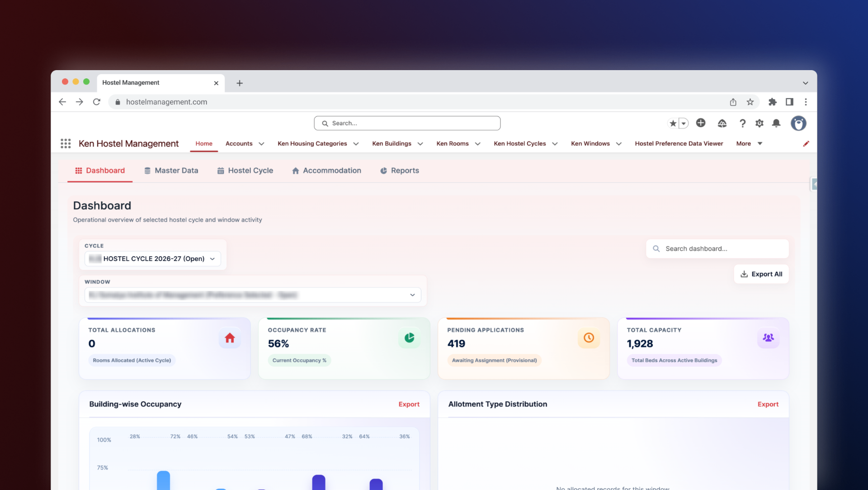Expand the collapsed right side panel handle
Viewport: 868px width, 490px height.
pos(814,184)
